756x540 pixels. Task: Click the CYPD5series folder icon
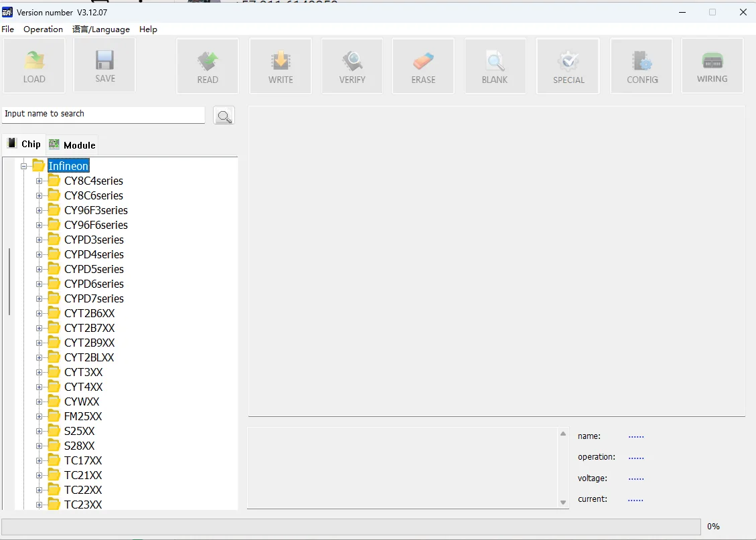coord(54,269)
